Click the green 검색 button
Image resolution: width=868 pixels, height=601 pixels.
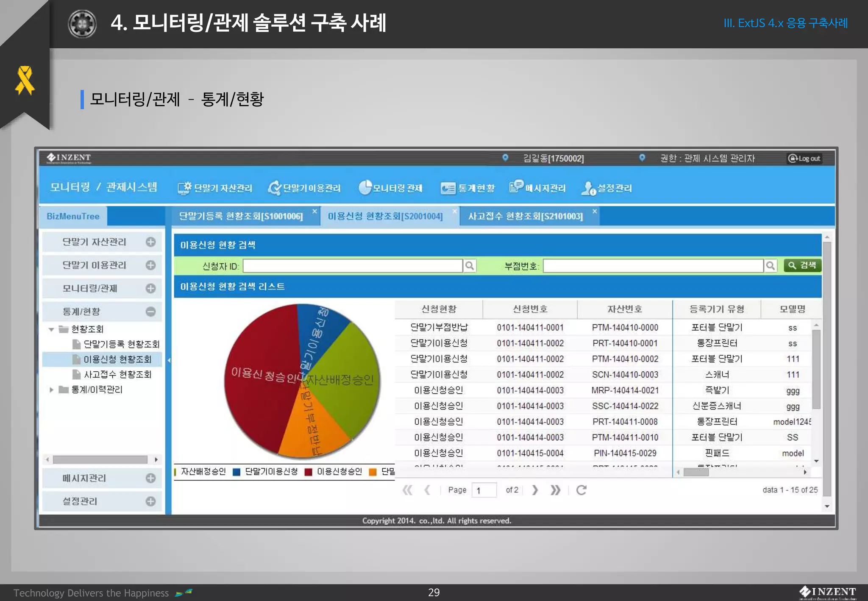pyautogui.click(x=802, y=265)
